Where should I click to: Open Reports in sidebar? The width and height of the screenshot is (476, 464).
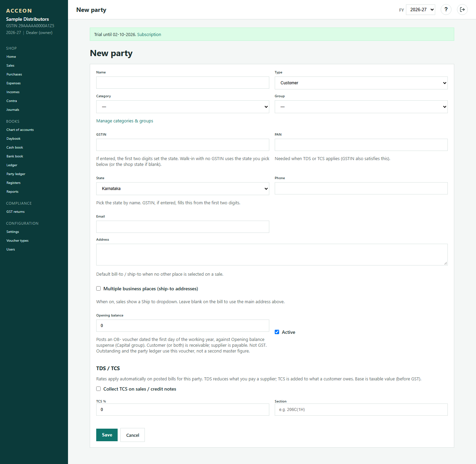tap(13, 192)
